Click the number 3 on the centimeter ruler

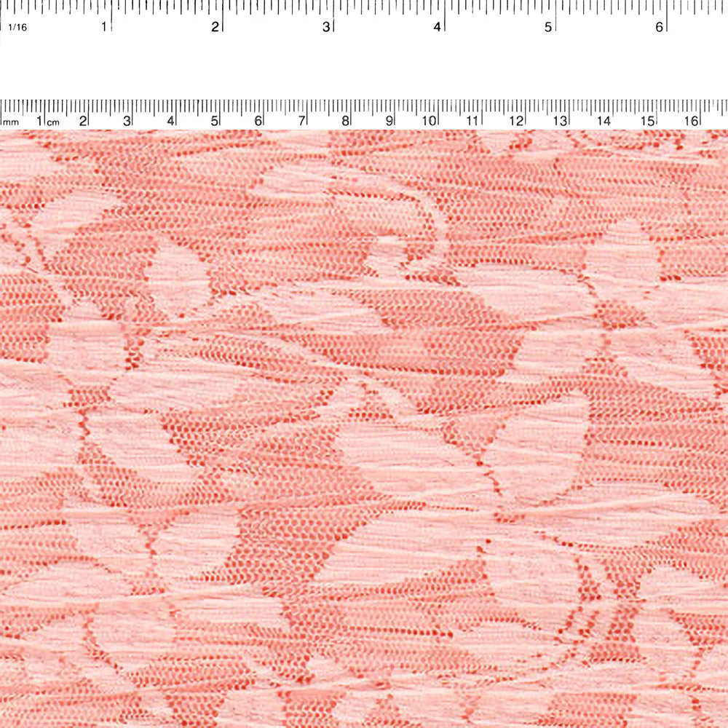tap(126, 121)
